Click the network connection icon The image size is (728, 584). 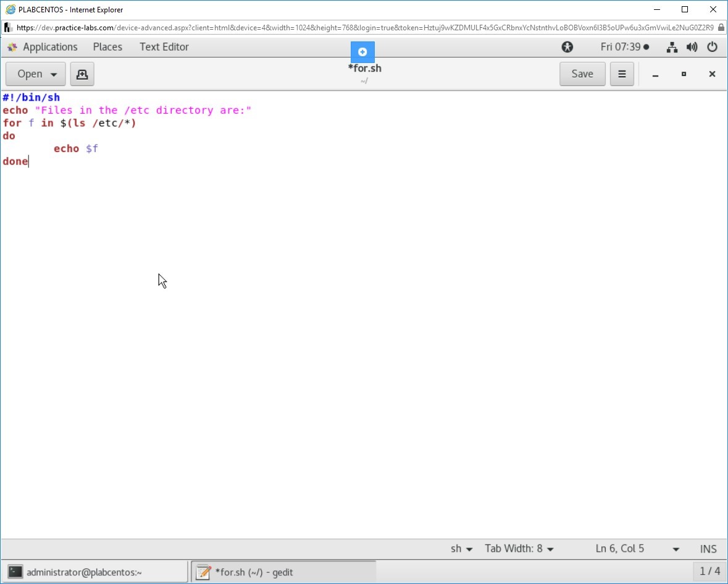coord(672,47)
